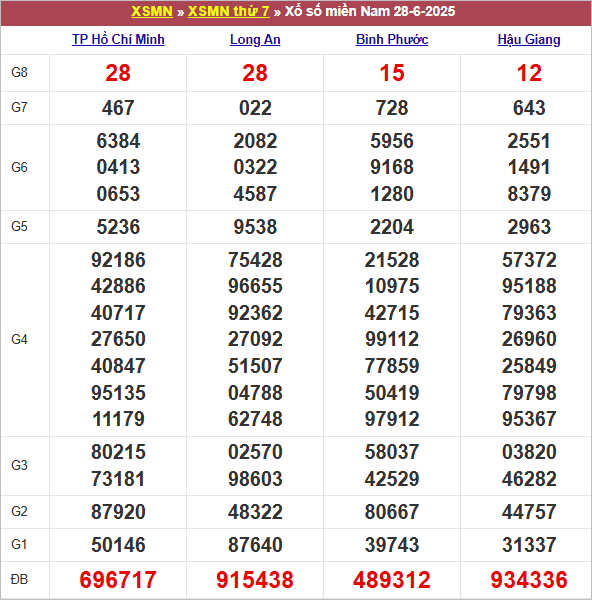Click G5 number 2204

click(x=392, y=227)
